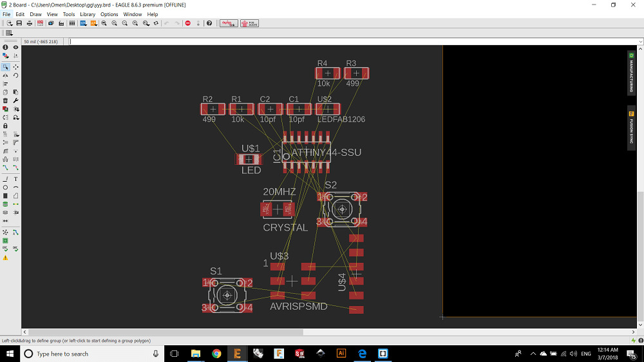Screen dimensions: 644x362
Task: Open the Options menu
Action: coord(109,14)
